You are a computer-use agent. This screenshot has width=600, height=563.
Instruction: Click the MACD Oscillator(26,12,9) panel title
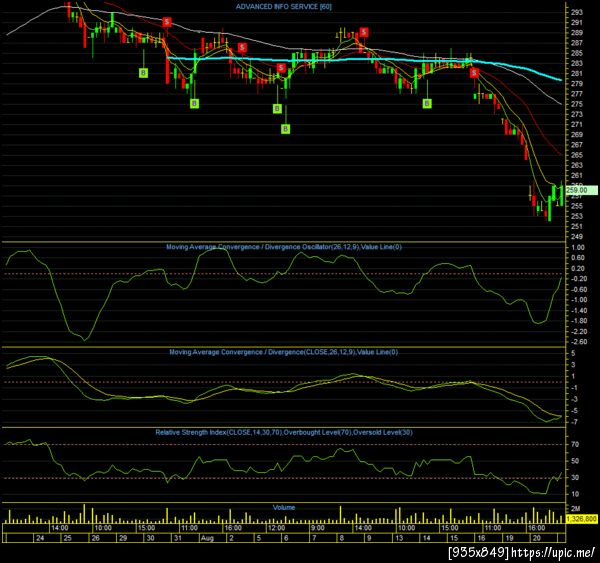pos(284,247)
